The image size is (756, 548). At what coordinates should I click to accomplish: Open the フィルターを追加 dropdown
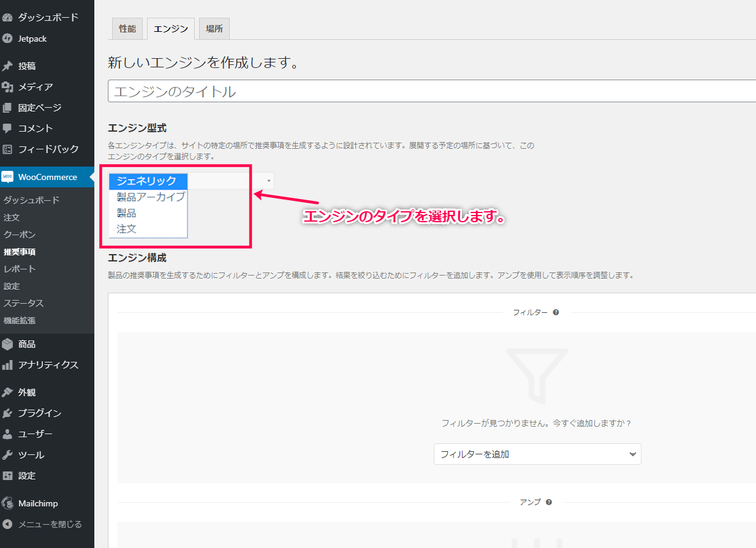pos(537,454)
